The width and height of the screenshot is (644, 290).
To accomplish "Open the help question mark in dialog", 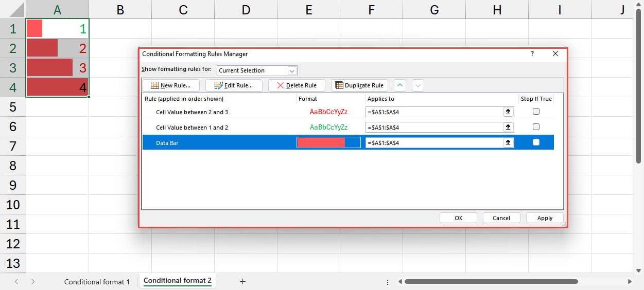I will pos(532,53).
